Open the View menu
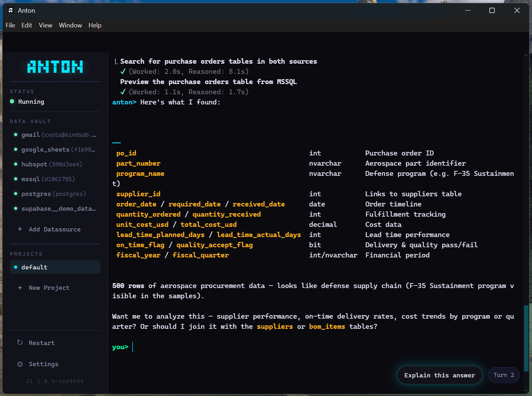532x396 pixels. point(45,25)
